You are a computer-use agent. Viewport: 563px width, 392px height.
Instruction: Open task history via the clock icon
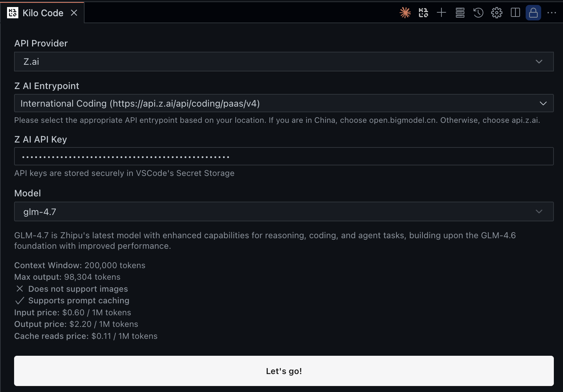(478, 13)
